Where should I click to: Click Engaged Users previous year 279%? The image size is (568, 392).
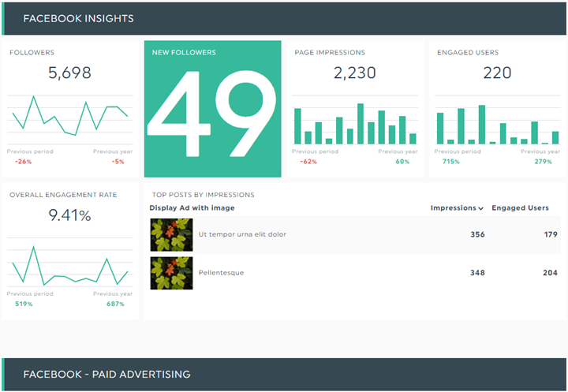(x=544, y=162)
